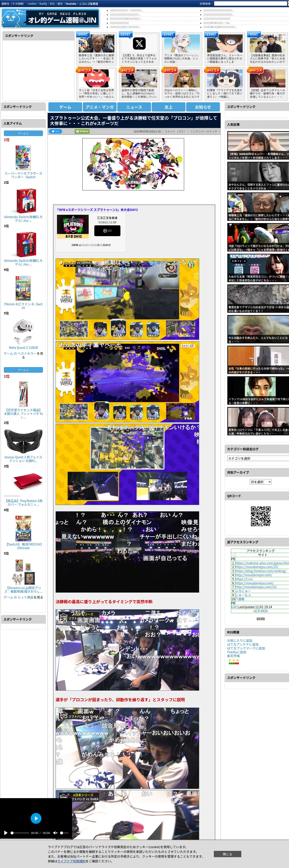This screenshot has width=289, height=868.
Task: Click the QR code image
Action: [261, 516]
